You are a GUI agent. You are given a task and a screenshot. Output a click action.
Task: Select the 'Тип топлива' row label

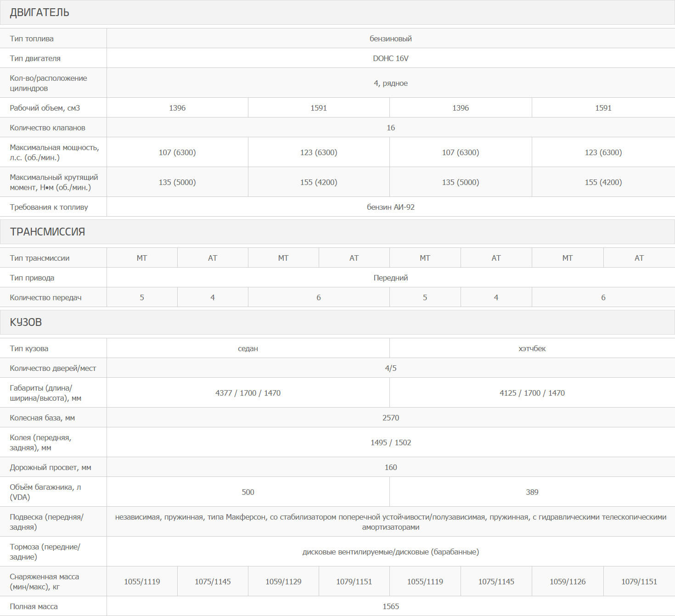[32, 39]
